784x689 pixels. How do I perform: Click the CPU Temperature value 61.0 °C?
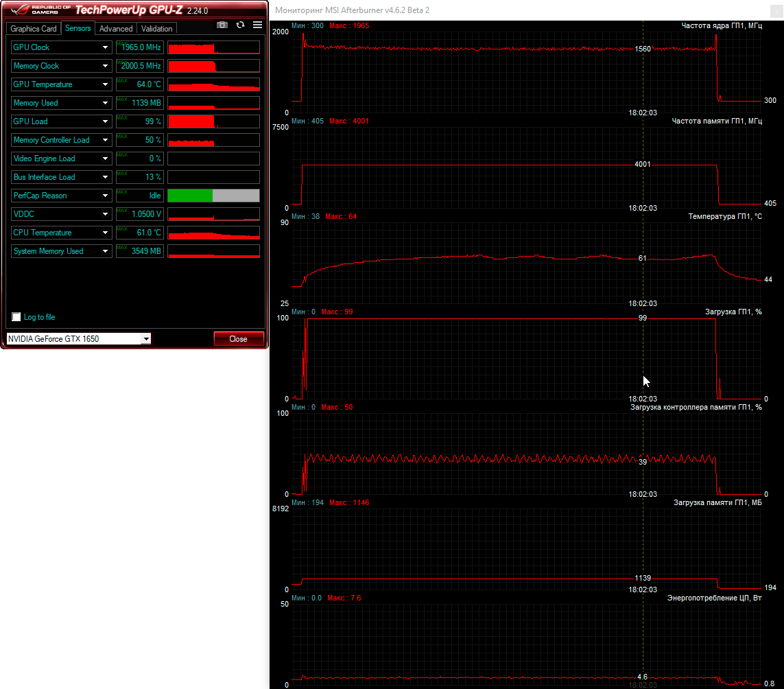(140, 233)
